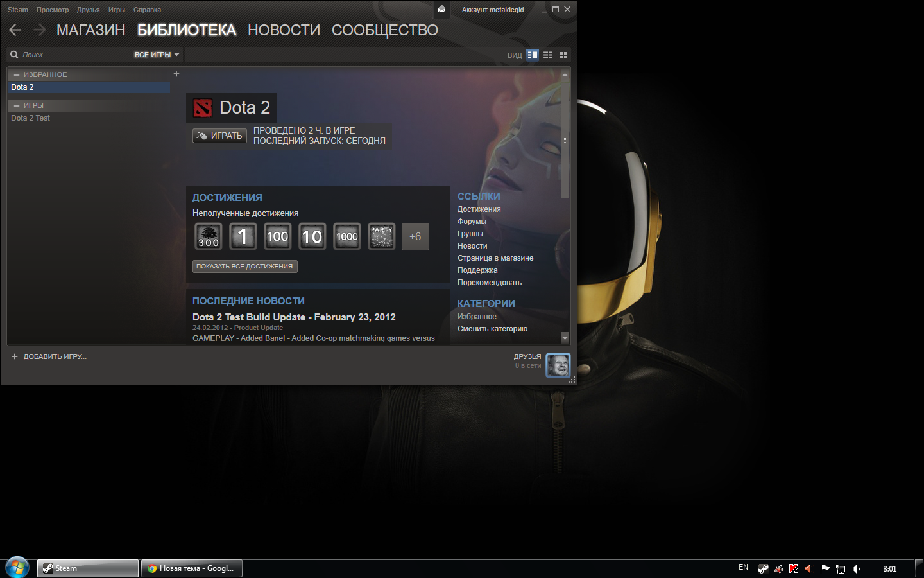Switch to the Сообщество tab

click(x=385, y=30)
